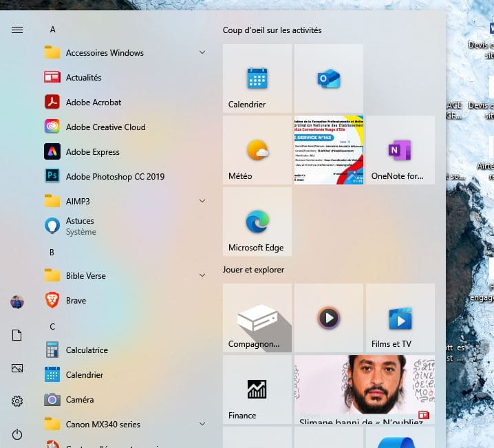This screenshot has width=494, height=448.
Task: Open the Films et TV tile
Action: (400, 318)
